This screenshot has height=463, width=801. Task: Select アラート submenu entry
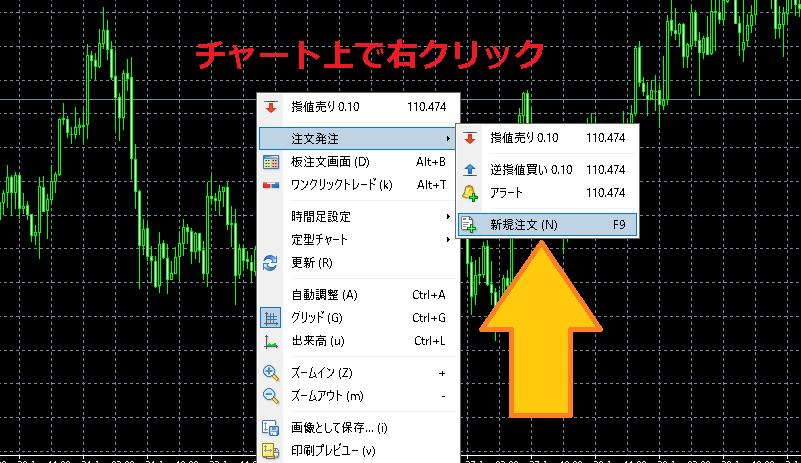tap(548, 193)
